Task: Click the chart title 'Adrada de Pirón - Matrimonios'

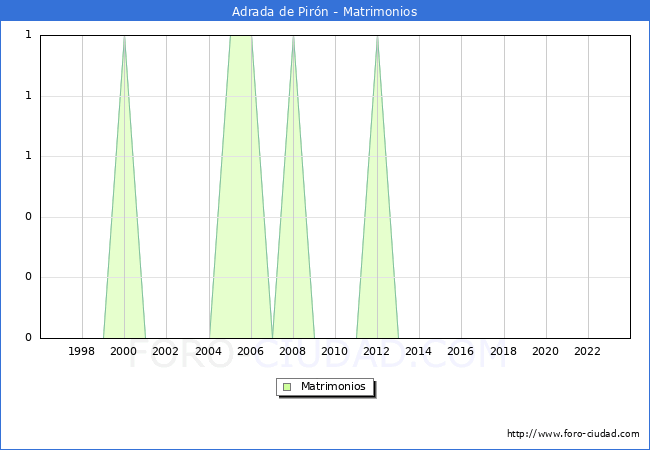Action: [x=325, y=12]
